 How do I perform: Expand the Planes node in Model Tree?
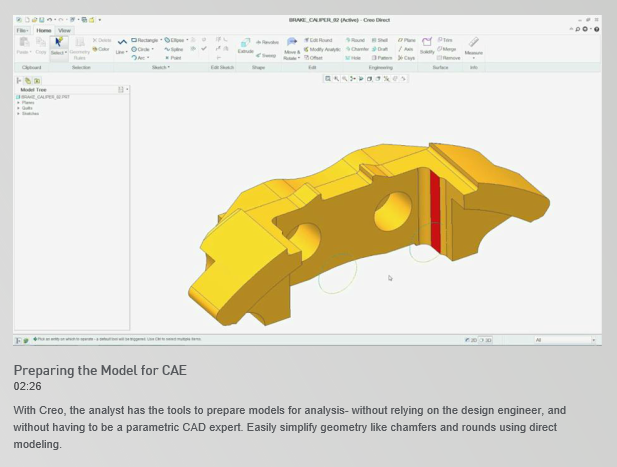pos(18,102)
